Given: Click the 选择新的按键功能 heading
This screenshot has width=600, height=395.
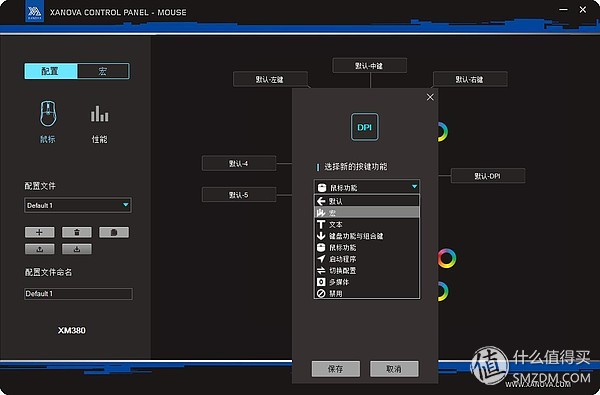Looking at the screenshot, I should (356, 166).
